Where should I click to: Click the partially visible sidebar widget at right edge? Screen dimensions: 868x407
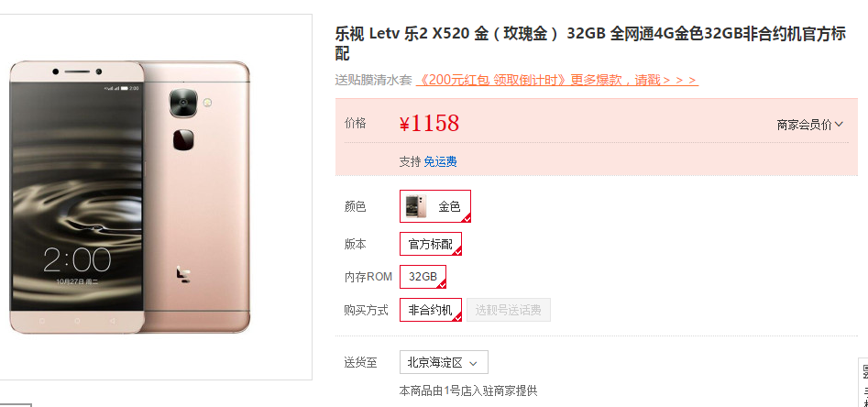[x=863, y=382]
